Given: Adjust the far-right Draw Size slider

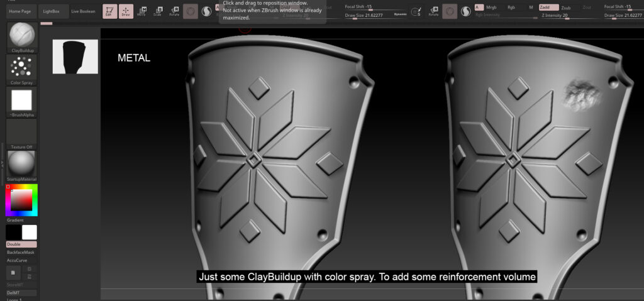Looking at the screenshot, I should pos(623,16).
